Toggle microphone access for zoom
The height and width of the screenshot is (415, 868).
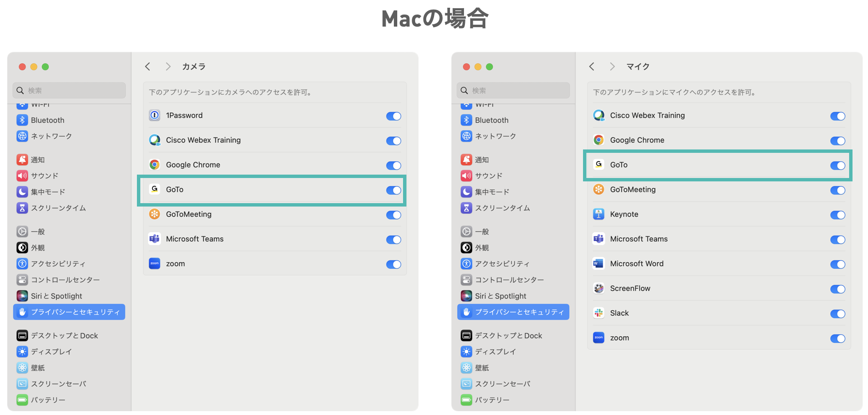click(838, 338)
